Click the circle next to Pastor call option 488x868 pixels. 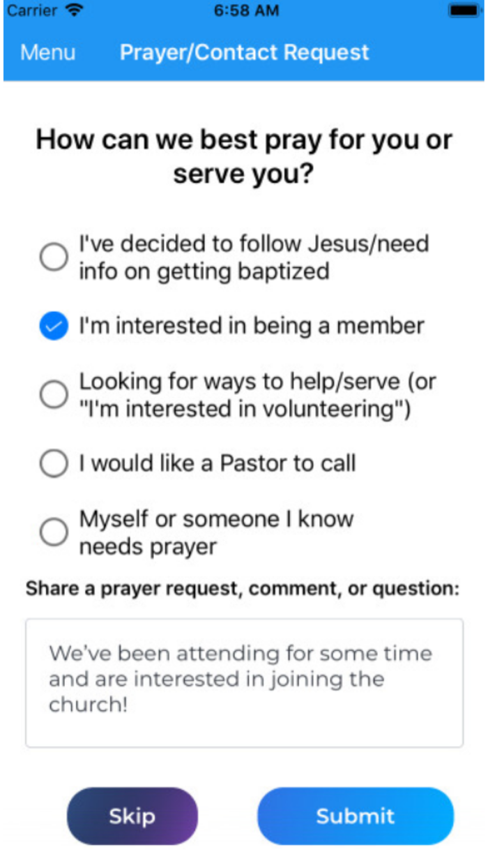click(x=53, y=463)
